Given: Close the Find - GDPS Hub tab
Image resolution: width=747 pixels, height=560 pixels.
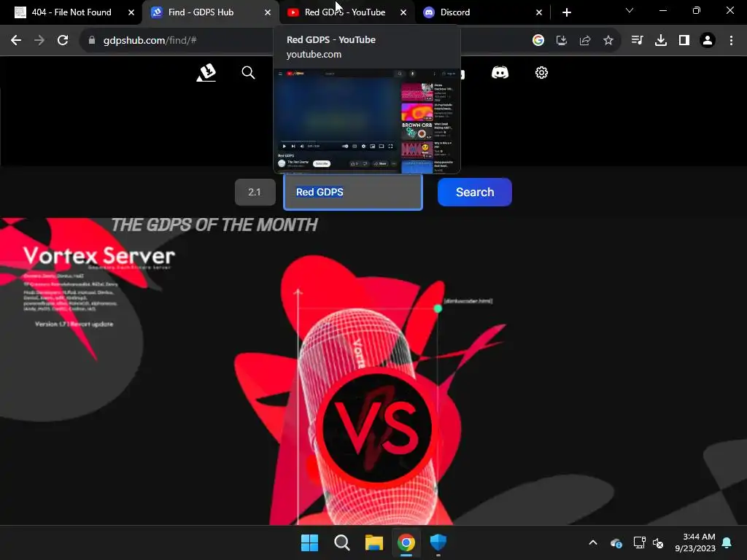Looking at the screenshot, I should point(268,12).
